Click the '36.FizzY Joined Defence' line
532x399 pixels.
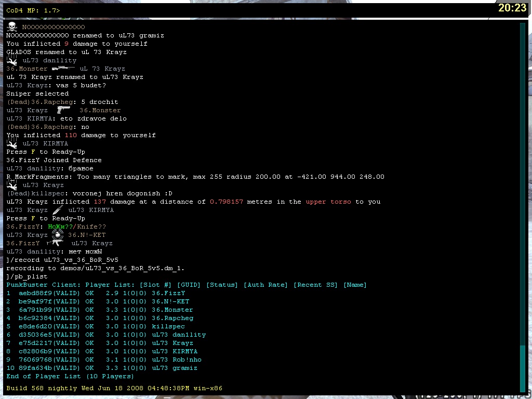coord(54,160)
